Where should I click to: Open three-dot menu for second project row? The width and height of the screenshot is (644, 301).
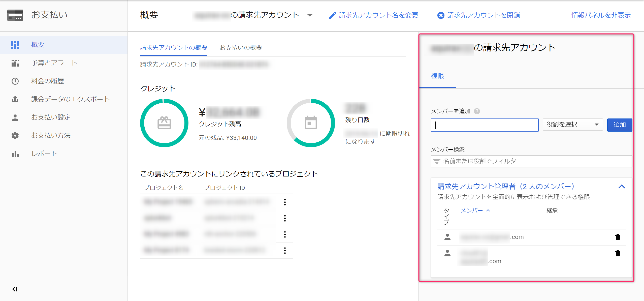pos(285,218)
